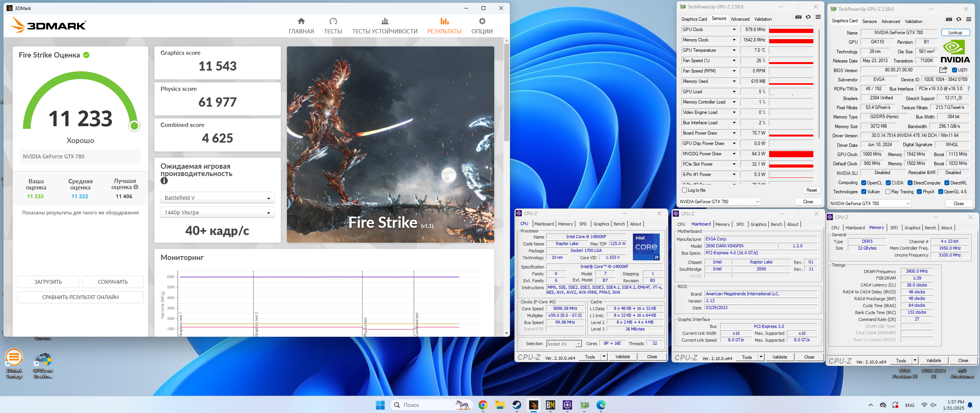
Task: Switch to РЕЗУЛЬТАТЫ tab in 3DMark
Action: tap(444, 26)
